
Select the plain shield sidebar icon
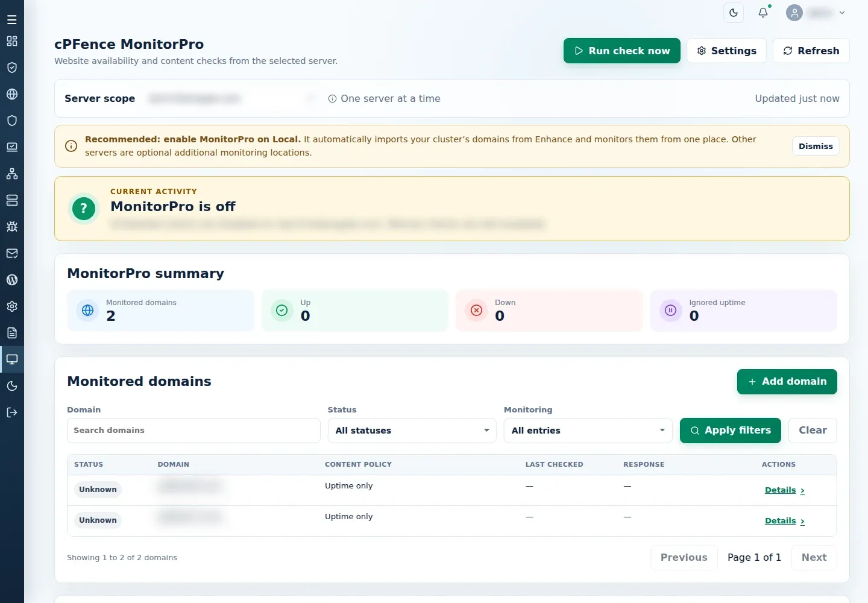tap(12, 121)
